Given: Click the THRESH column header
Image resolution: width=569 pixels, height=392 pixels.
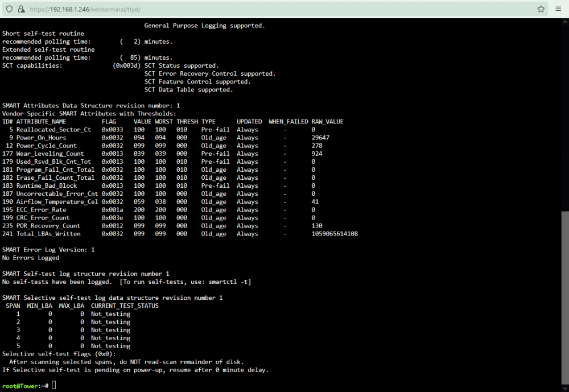Looking at the screenshot, I should point(187,122).
